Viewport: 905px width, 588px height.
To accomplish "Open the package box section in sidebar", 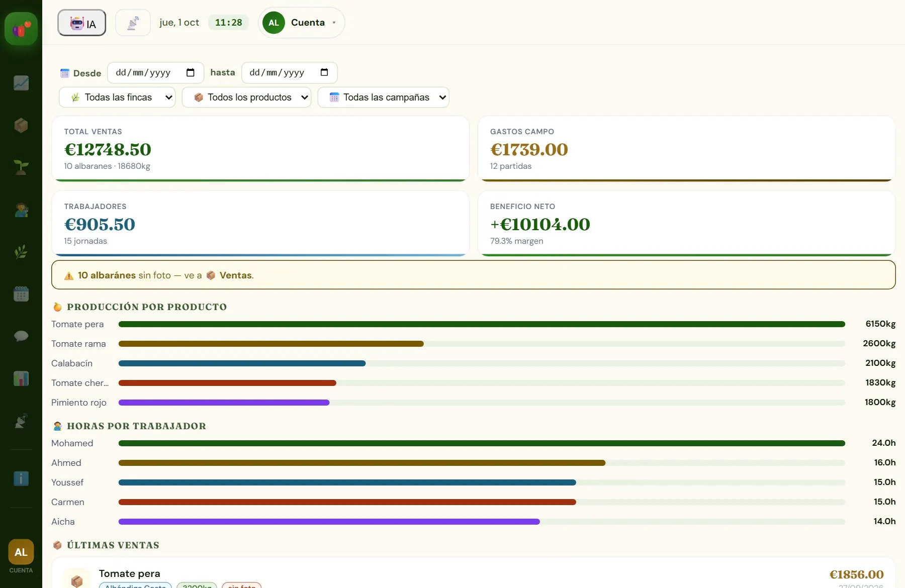I will tap(21, 125).
